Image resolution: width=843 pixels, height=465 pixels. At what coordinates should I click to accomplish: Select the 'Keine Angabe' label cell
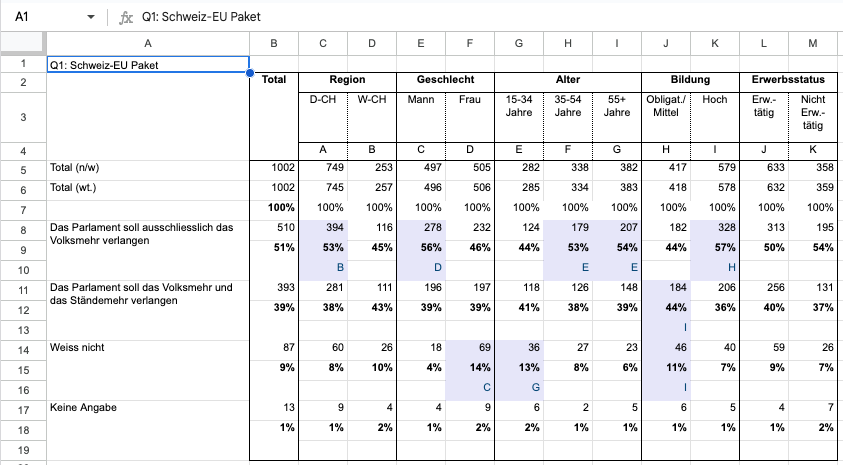(x=148, y=408)
